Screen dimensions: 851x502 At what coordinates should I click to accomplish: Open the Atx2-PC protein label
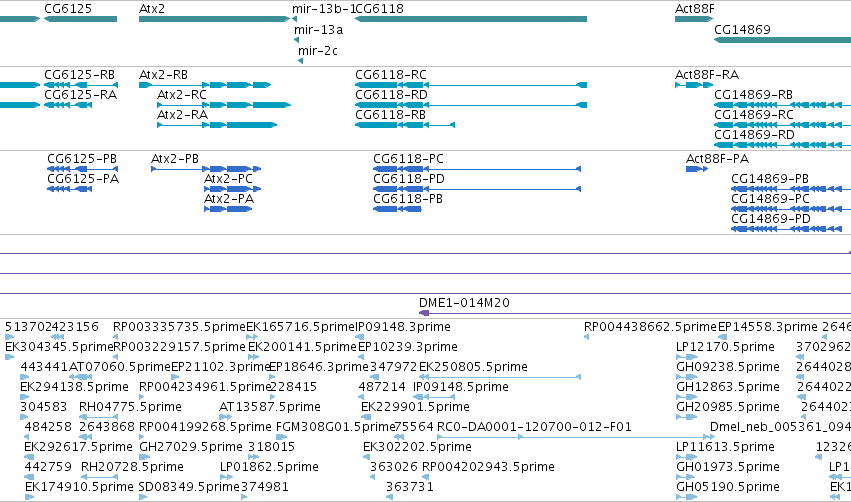[228, 179]
